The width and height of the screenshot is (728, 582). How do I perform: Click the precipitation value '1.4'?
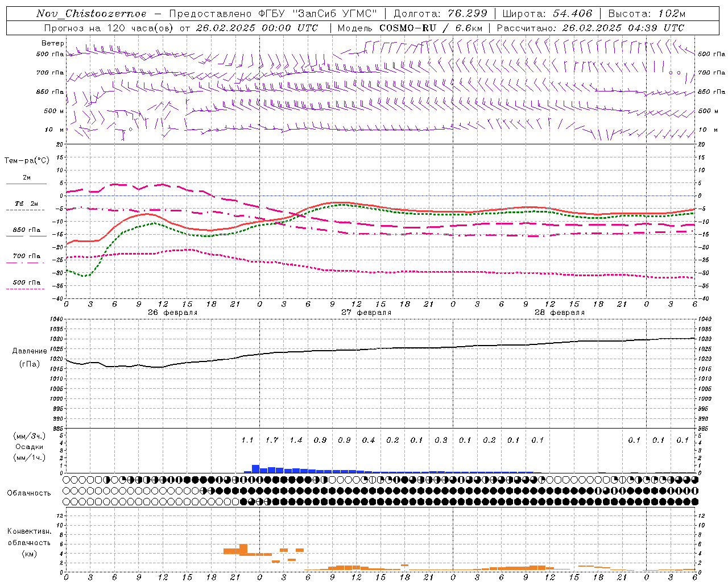point(296,440)
